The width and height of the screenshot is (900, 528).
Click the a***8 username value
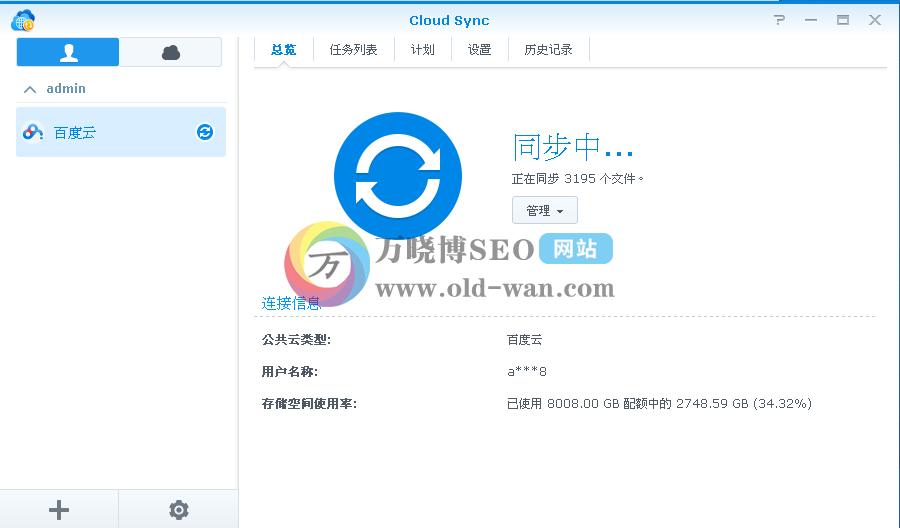(x=527, y=372)
